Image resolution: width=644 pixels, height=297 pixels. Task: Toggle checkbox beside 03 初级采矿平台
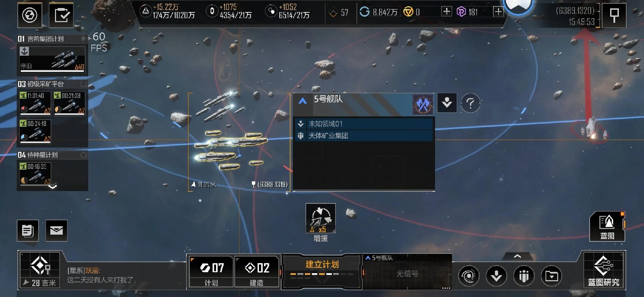coord(84,83)
